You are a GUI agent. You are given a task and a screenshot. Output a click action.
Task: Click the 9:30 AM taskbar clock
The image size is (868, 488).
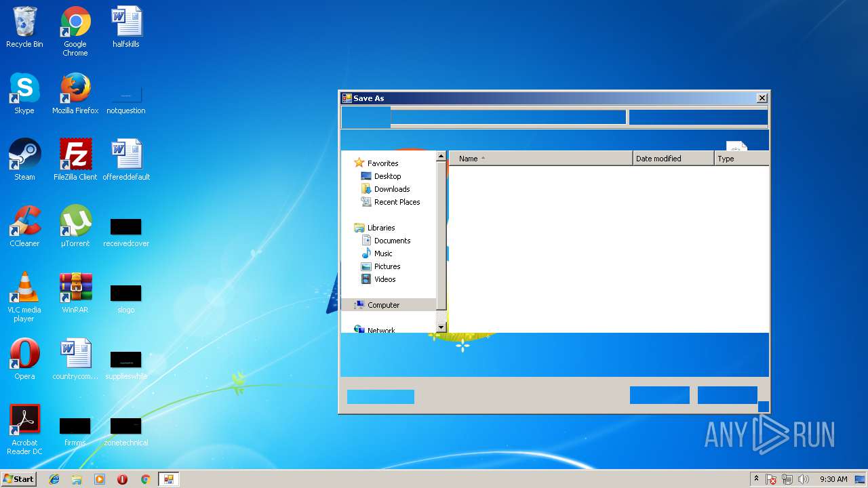tap(833, 479)
